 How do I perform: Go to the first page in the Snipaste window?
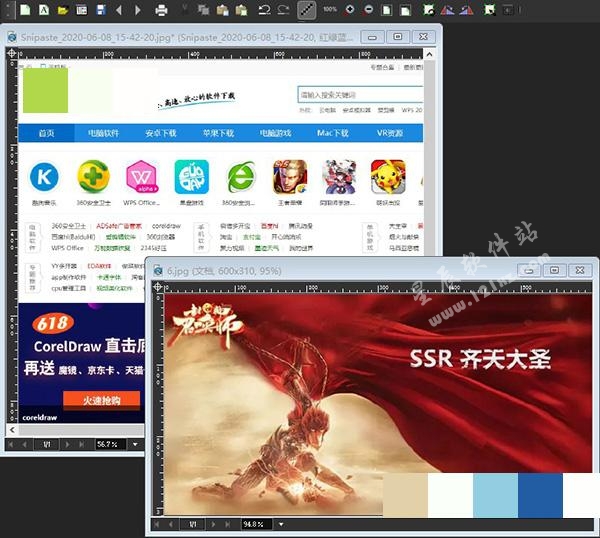[11, 445]
